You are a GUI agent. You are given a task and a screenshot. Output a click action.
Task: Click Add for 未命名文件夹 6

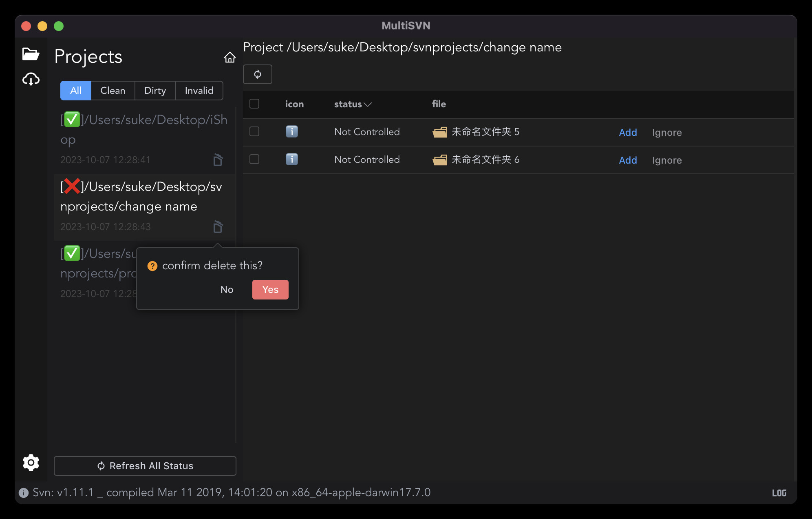628,160
